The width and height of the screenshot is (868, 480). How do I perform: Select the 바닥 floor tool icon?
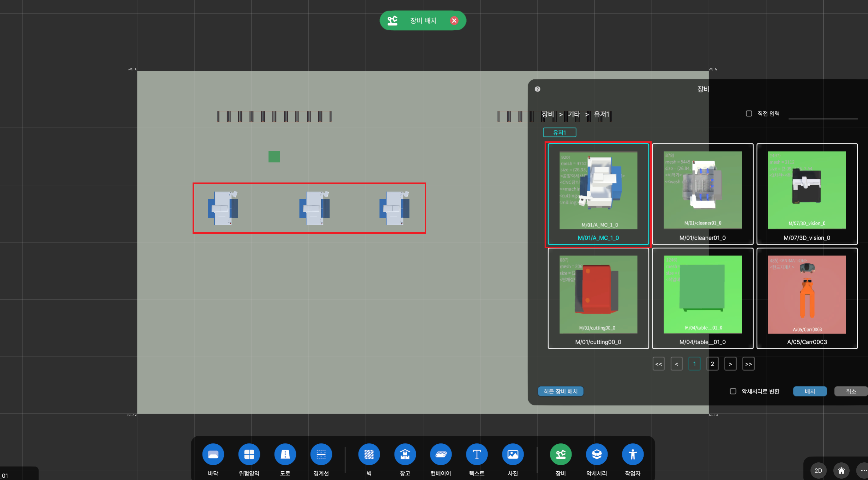(x=213, y=454)
